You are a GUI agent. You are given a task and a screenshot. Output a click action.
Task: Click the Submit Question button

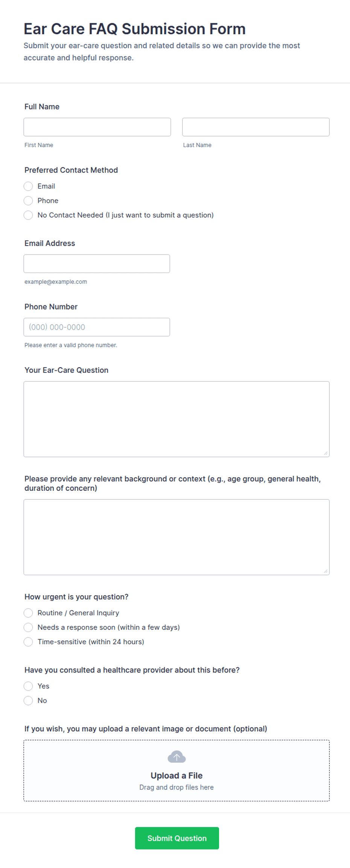(177, 838)
